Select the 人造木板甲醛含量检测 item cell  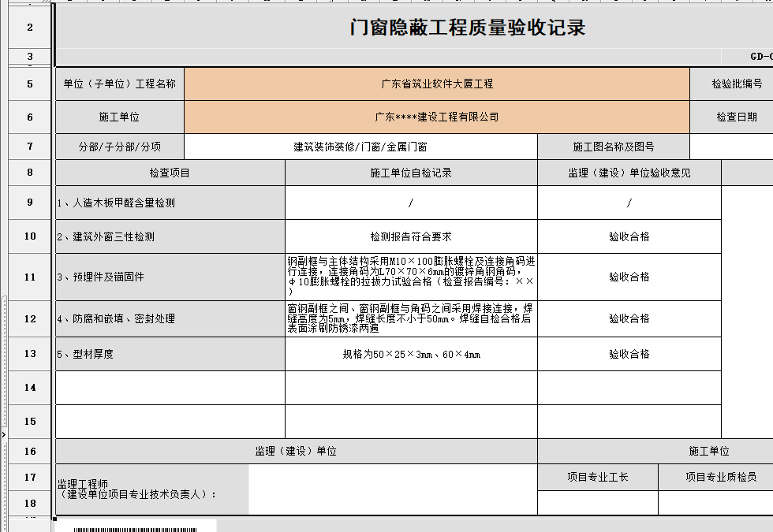[170, 203]
